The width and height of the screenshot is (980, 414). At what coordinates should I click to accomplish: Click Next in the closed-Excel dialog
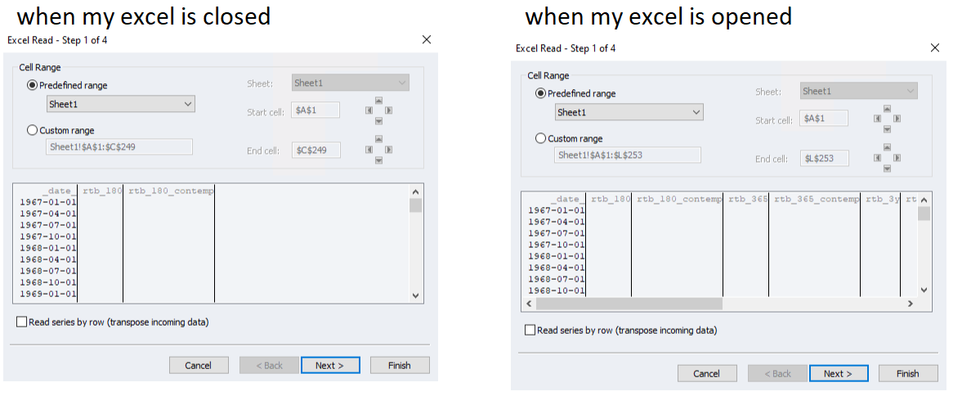click(x=330, y=365)
